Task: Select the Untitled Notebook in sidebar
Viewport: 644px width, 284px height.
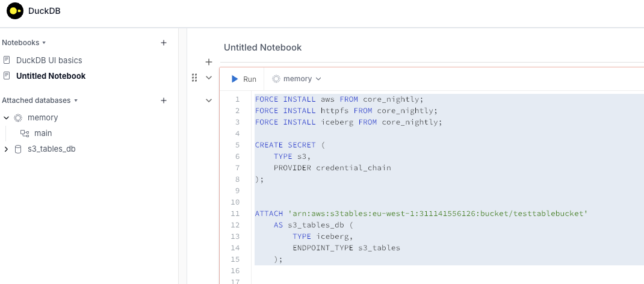Action: click(51, 76)
